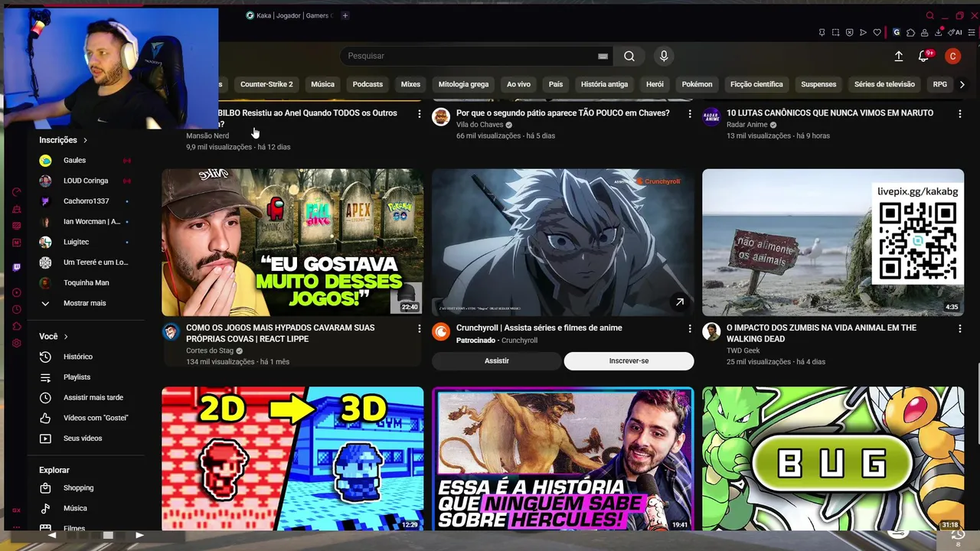Open Shopping under Explorar
This screenshot has height=551, width=980.
[x=78, y=488]
